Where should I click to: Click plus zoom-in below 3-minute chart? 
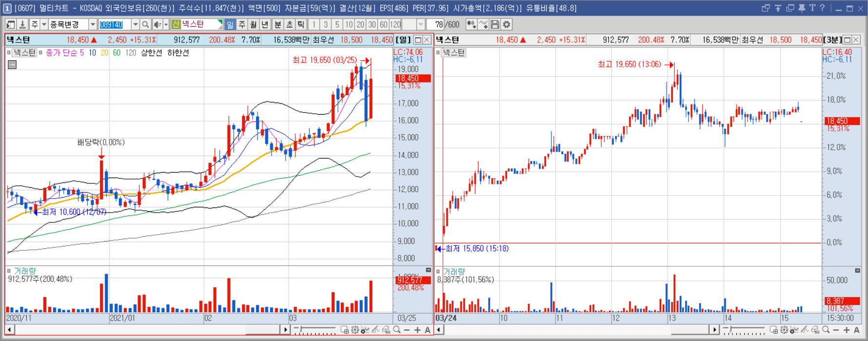pos(847,330)
